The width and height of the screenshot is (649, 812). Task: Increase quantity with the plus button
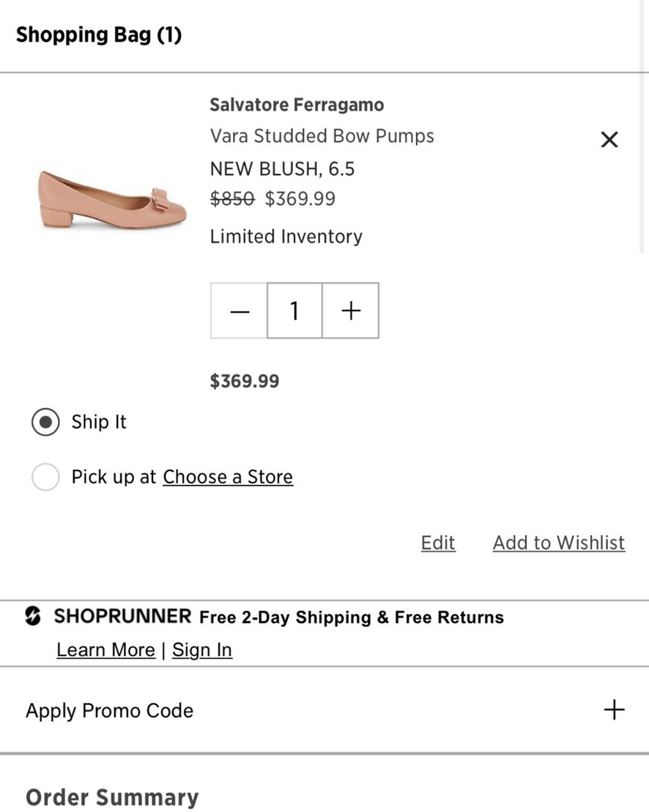tap(351, 311)
